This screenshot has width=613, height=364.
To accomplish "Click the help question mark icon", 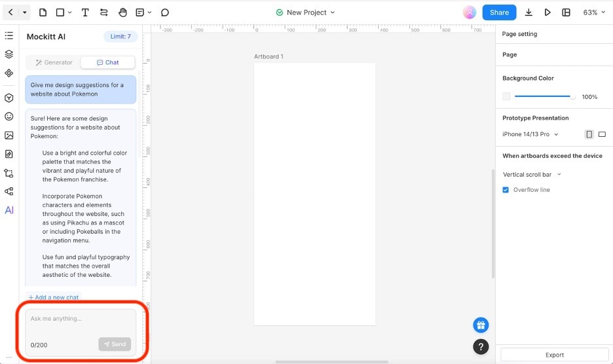I will click(481, 346).
